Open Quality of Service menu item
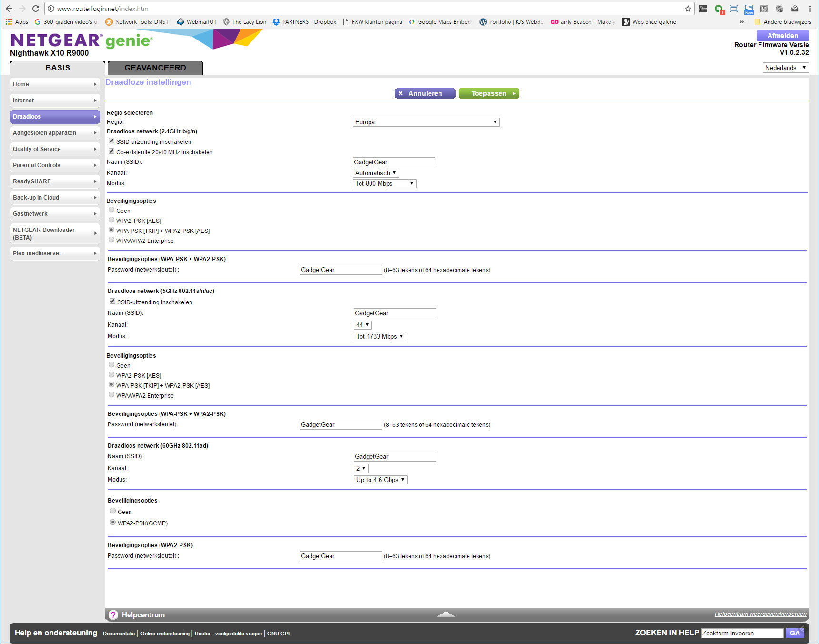The width and height of the screenshot is (819, 644). pyautogui.click(x=55, y=149)
